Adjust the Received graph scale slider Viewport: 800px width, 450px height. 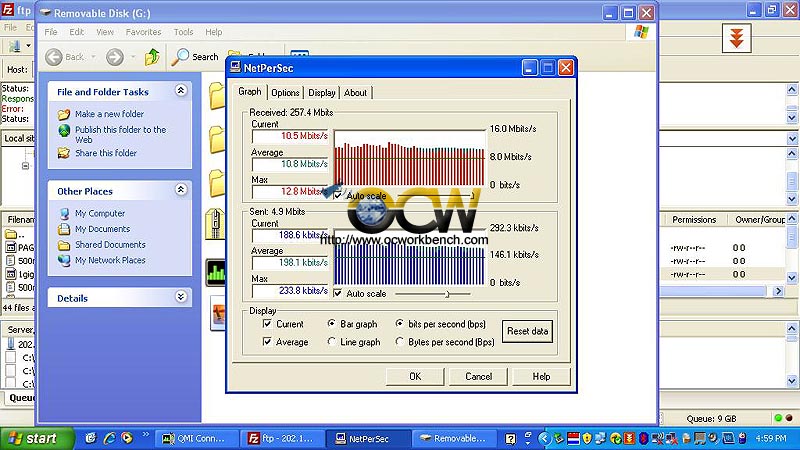tap(472, 195)
